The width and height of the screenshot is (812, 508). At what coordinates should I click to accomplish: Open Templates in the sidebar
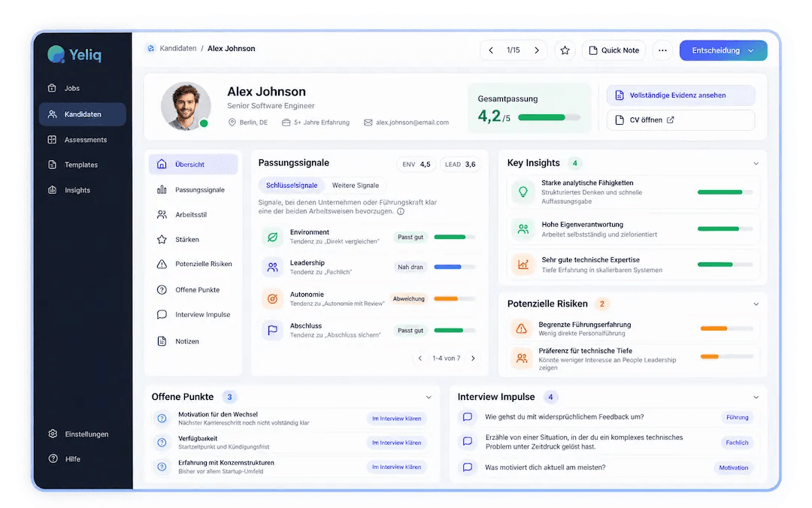[x=83, y=165]
